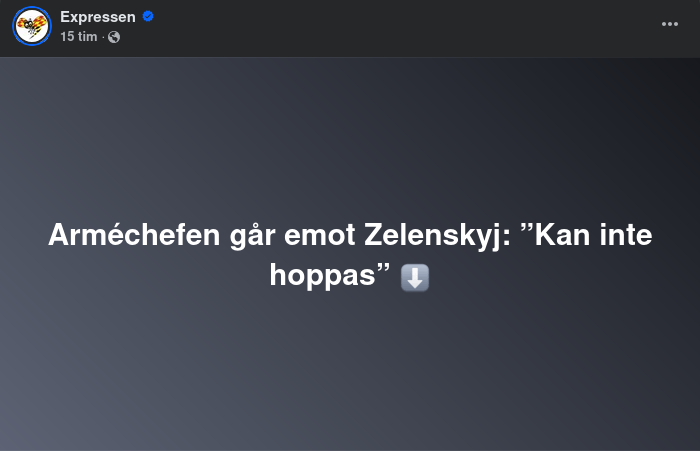Expand more actions with the ellipsis button
Image resolution: width=700 pixels, height=451 pixels.
tap(670, 24)
